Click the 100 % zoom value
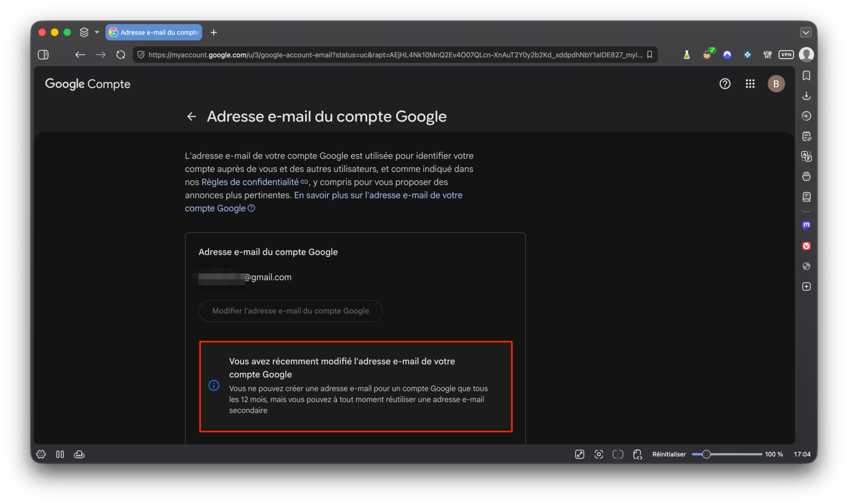Viewport: 848px width, 504px height. coord(774,454)
